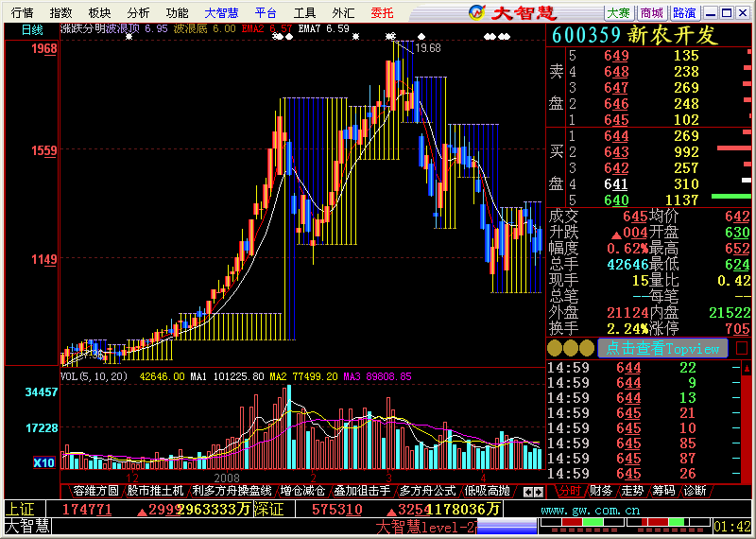Open the 外汇 menu
Image resolution: width=756 pixels, height=539 pixels.
(x=343, y=12)
